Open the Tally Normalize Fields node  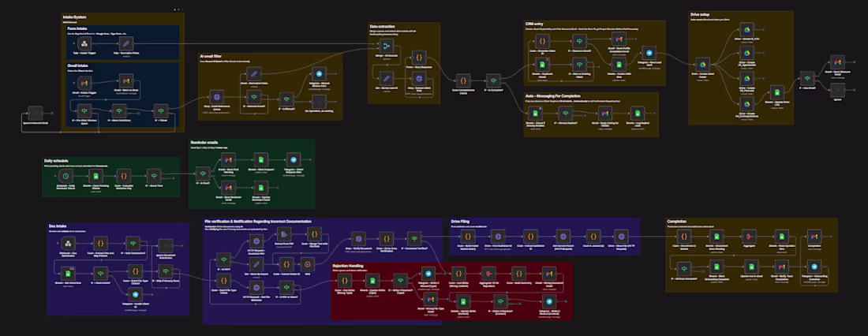click(x=126, y=43)
